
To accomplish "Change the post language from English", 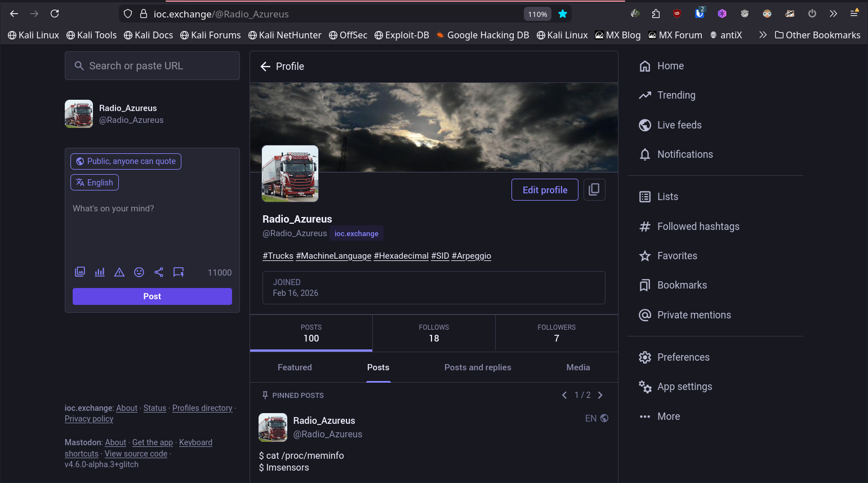I will [95, 183].
